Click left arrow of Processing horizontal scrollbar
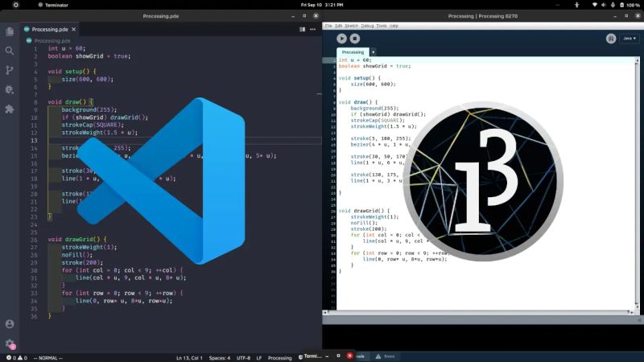Viewport: 644px width, 362px height. [x=325, y=312]
